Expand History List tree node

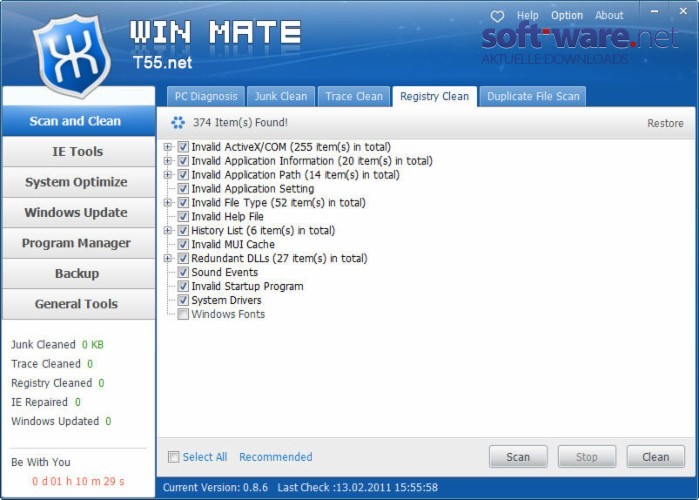coord(168,230)
